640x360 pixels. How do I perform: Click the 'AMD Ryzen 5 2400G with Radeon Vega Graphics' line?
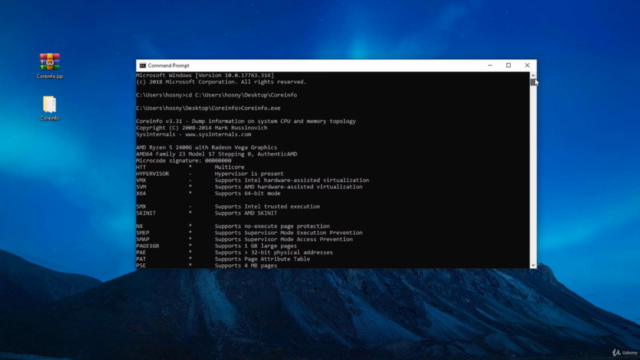(207, 147)
